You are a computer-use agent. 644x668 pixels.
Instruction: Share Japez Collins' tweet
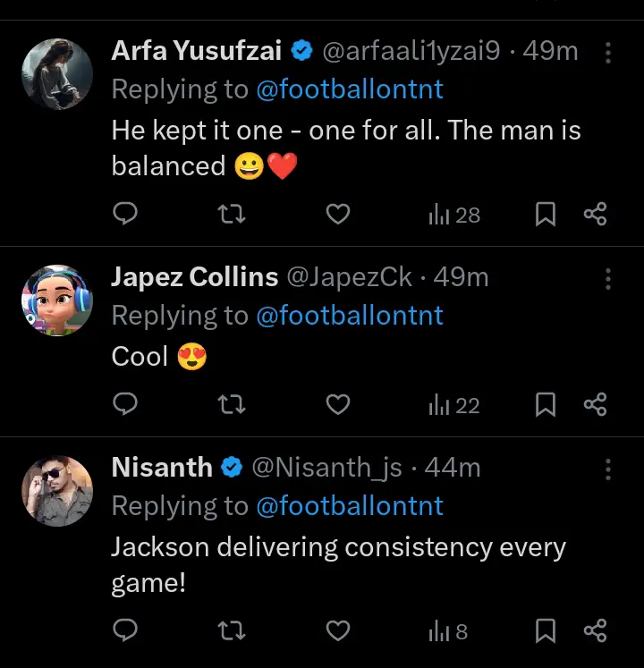596,405
